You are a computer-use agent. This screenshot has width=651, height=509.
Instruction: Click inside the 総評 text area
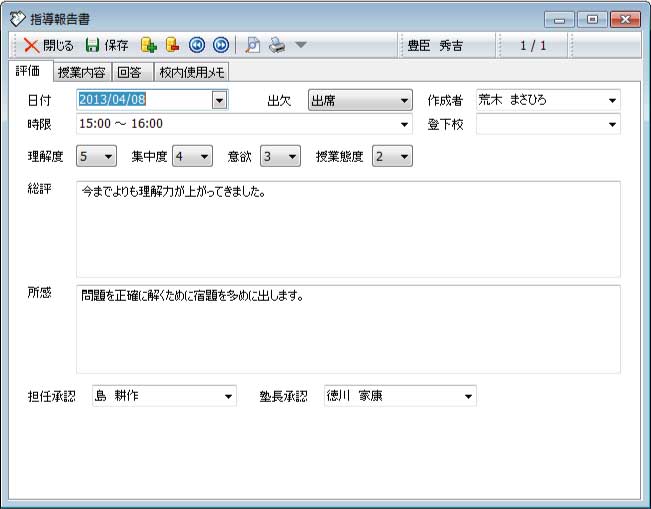point(348,229)
